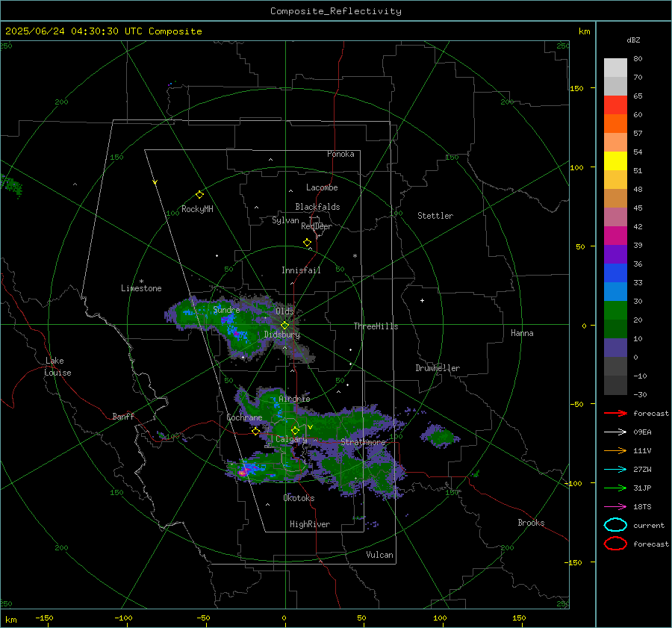Click the magenta 18TS arrow legend icon
The image size is (672, 628).
point(615,507)
